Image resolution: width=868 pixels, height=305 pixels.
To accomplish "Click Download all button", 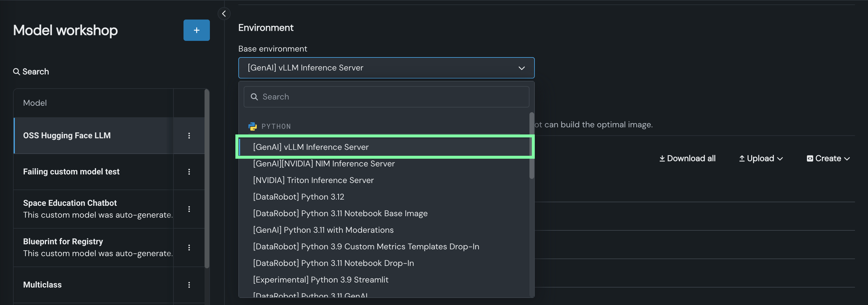I will pyautogui.click(x=687, y=158).
